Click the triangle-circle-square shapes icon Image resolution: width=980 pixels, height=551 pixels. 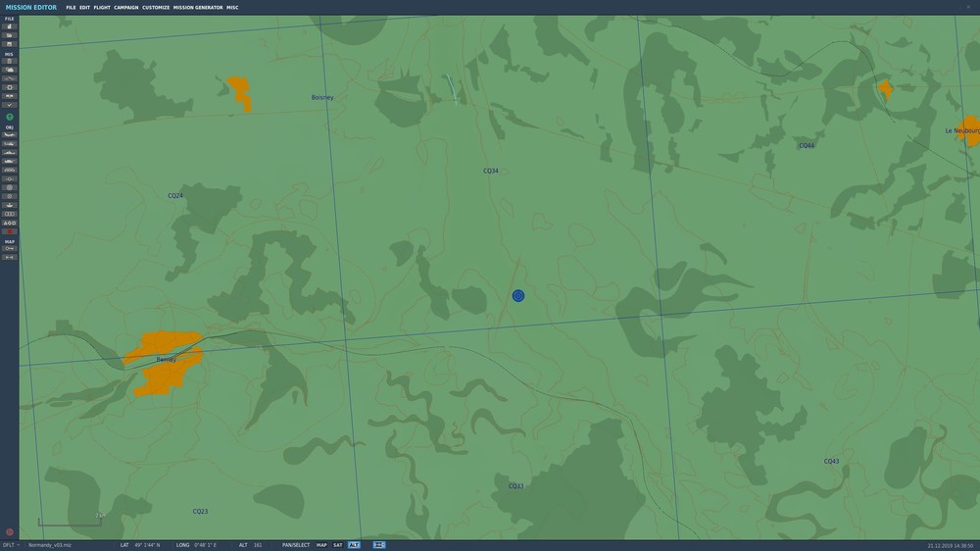(x=10, y=223)
